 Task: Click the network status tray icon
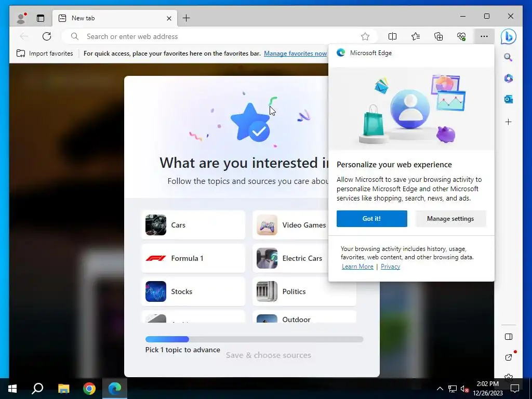(x=453, y=389)
